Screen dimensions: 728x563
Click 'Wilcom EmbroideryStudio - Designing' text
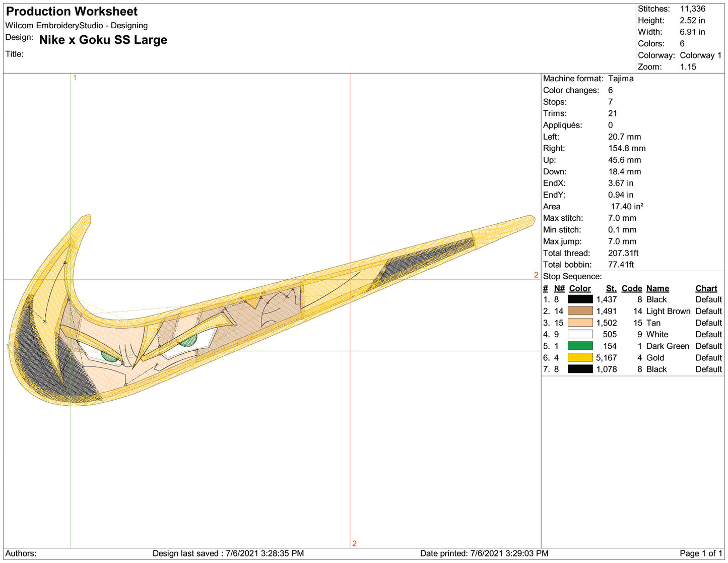[77, 26]
